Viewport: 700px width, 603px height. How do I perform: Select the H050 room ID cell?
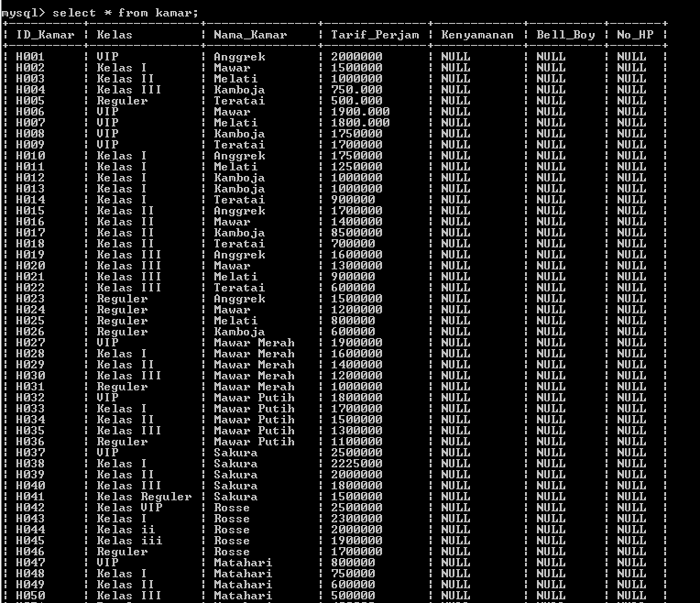click(30, 596)
